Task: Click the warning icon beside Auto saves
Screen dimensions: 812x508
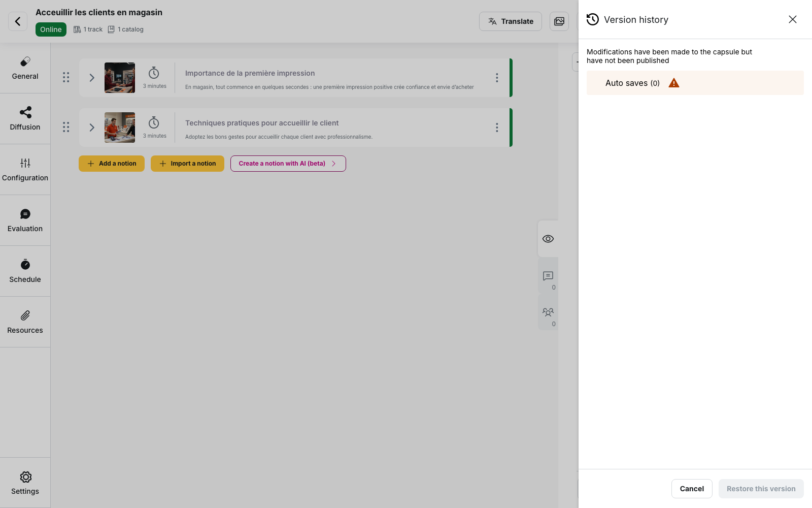Action: tap(674, 83)
